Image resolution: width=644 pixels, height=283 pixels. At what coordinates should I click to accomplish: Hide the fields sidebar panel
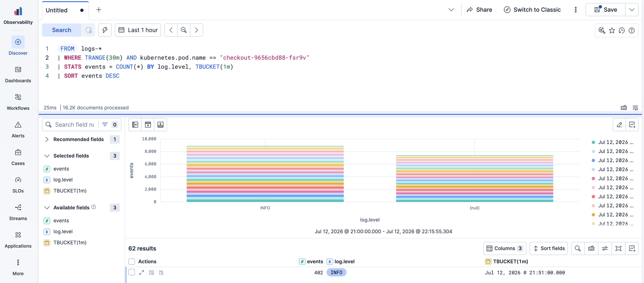(135, 124)
